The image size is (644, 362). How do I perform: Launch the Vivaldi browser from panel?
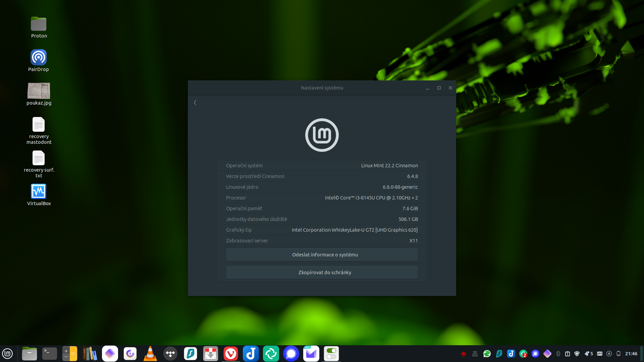(231, 354)
